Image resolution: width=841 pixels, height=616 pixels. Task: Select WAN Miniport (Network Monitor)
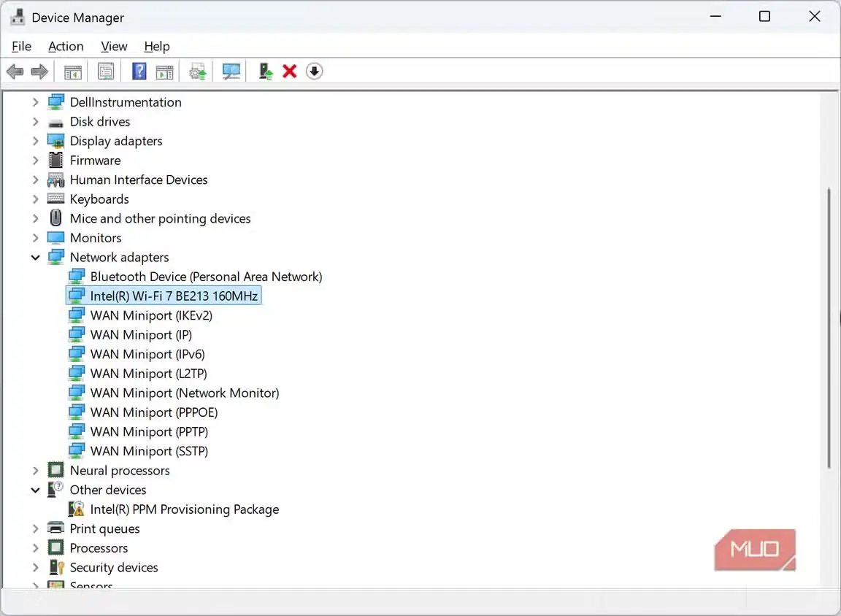pos(185,393)
